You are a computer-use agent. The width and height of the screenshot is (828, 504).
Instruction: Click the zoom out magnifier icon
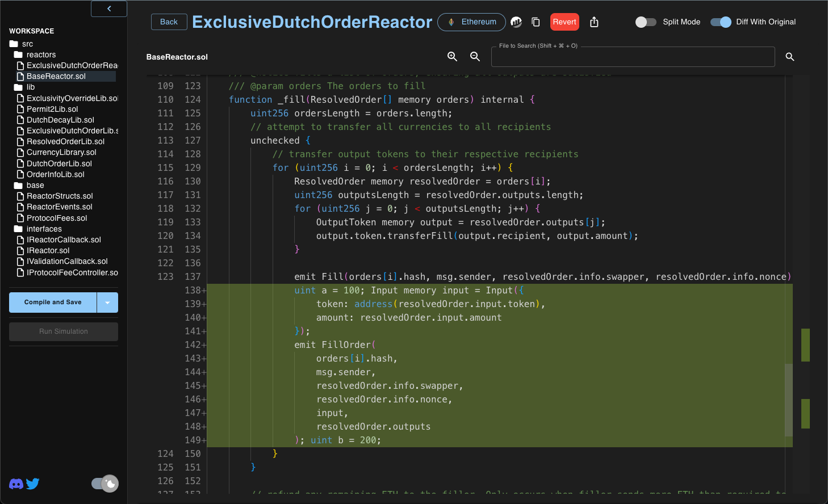475,57
